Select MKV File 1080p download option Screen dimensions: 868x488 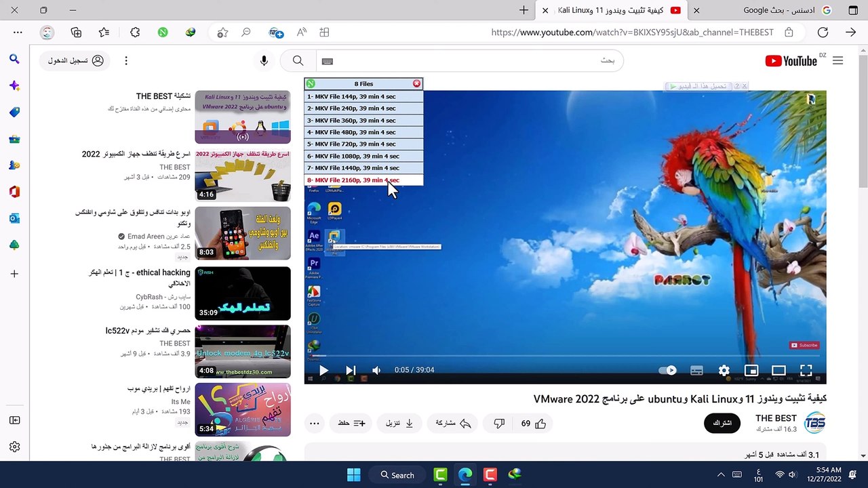click(363, 157)
